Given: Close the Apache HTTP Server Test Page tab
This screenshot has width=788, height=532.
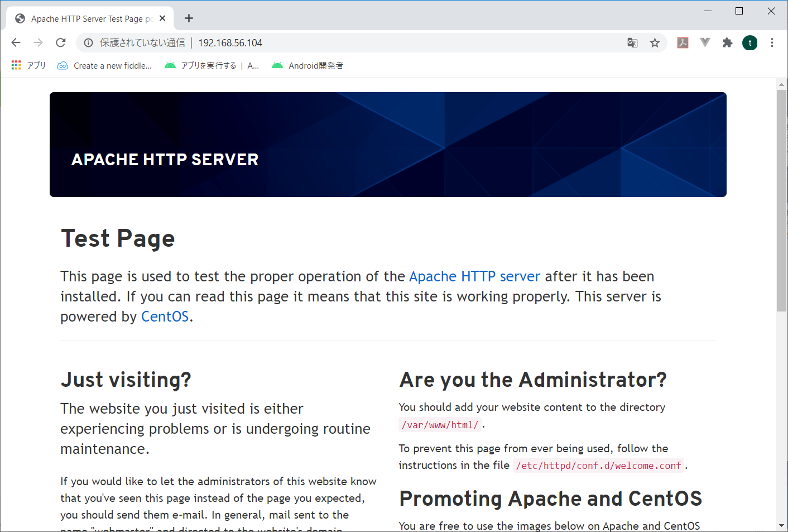Looking at the screenshot, I should coord(162,18).
